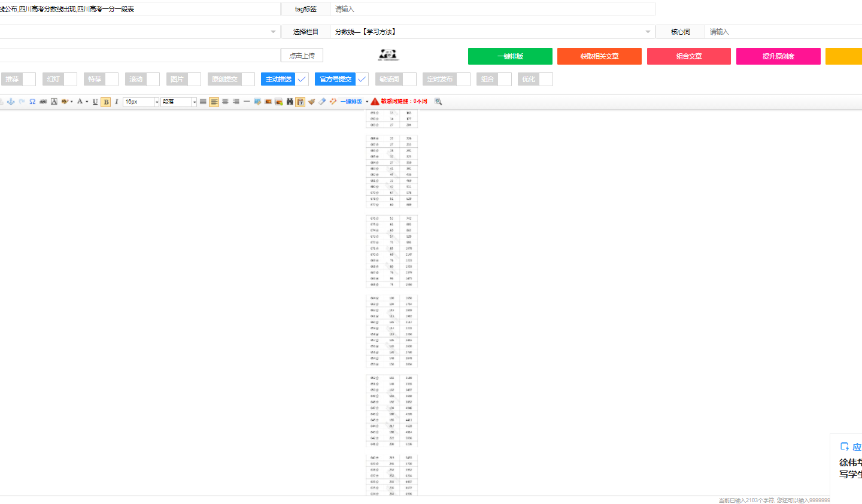Insert a special character (Omega icon)
862x504 pixels.
point(32,102)
